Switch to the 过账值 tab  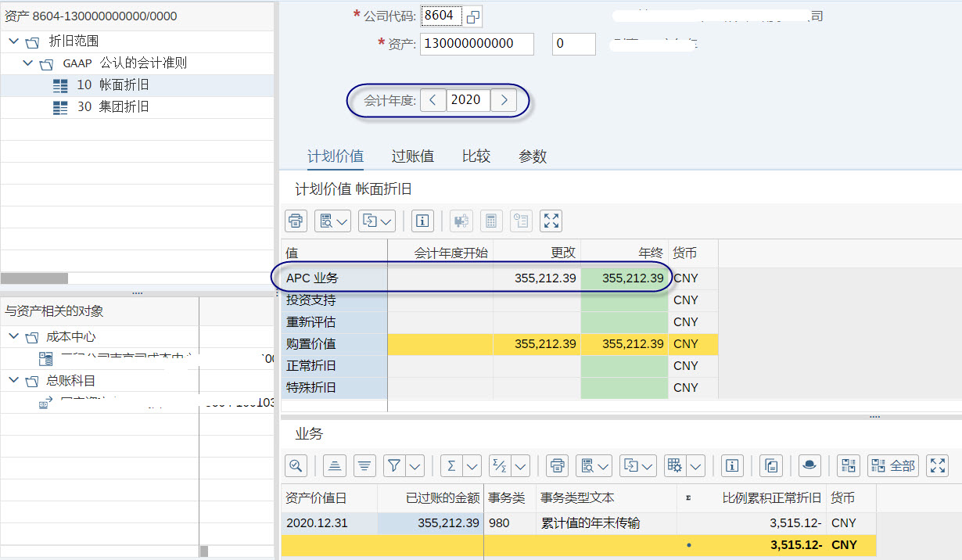(x=413, y=156)
